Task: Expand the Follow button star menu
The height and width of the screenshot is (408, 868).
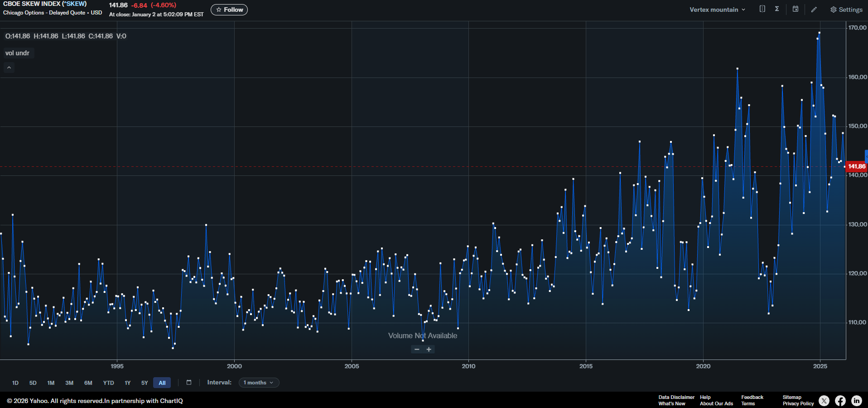Action: [x=219, y=10]
